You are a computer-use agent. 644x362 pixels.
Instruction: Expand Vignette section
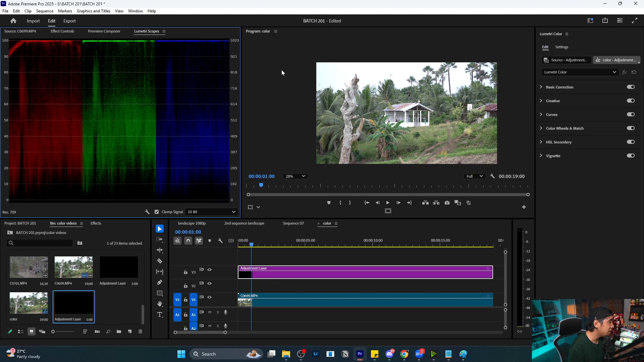[x=541, y=156]
